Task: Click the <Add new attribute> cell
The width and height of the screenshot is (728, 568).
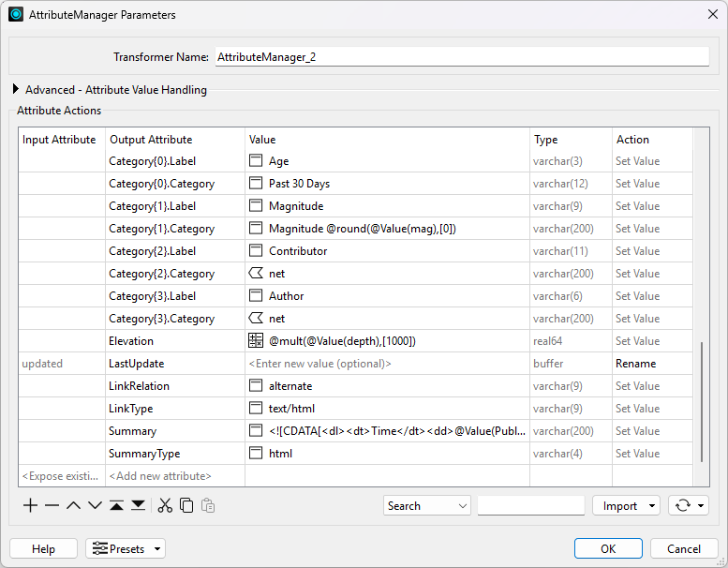Action: pyautogui.click(x=175, y=476)
